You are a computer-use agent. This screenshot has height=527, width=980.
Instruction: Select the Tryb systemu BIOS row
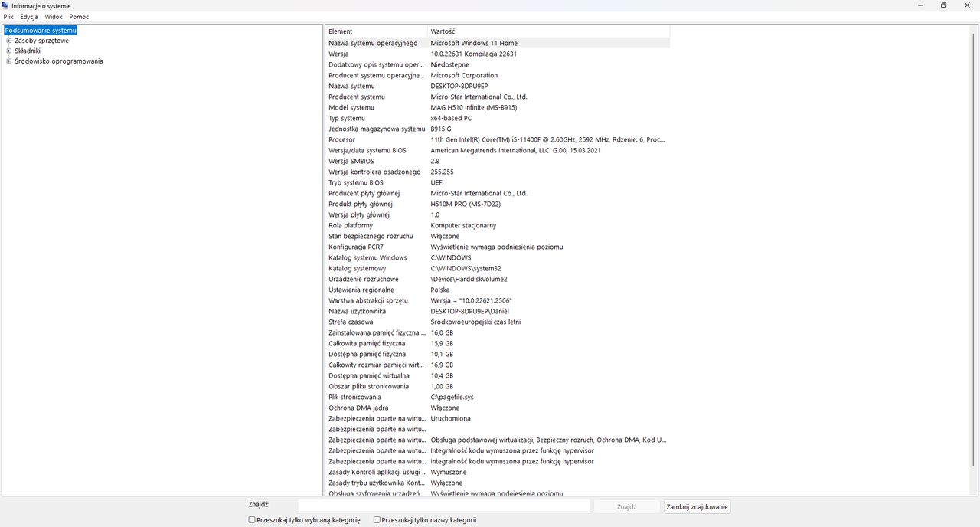(x=498, y=183)
